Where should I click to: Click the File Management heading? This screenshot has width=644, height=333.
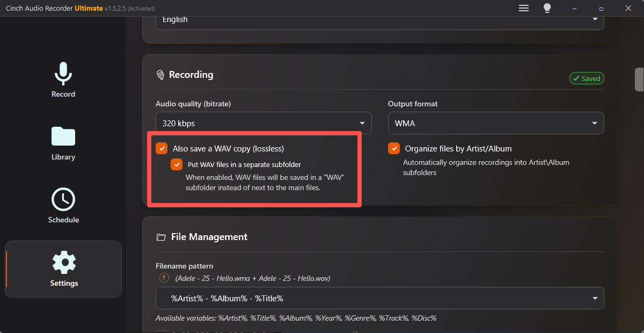(209, 237)
